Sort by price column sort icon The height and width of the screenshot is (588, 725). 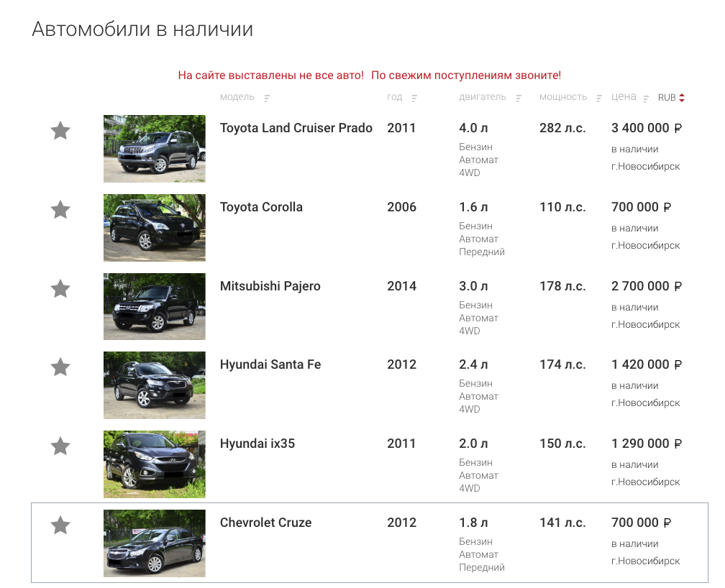coord(647,98)
